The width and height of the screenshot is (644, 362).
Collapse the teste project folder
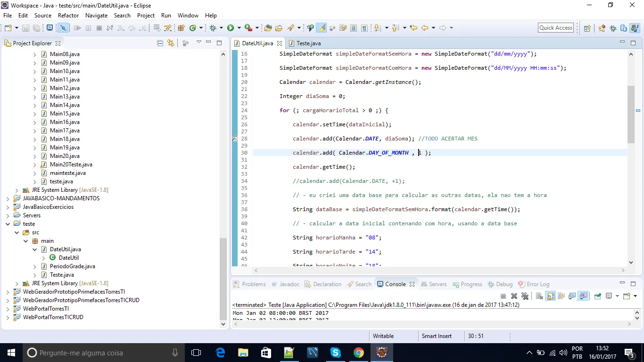pyautogui.click(x=8, y=224)
